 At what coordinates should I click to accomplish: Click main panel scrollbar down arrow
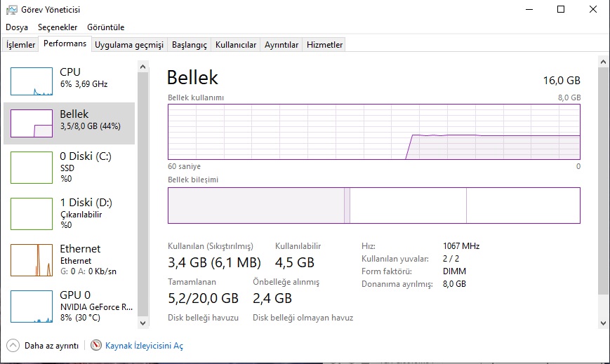click(604, 323)
